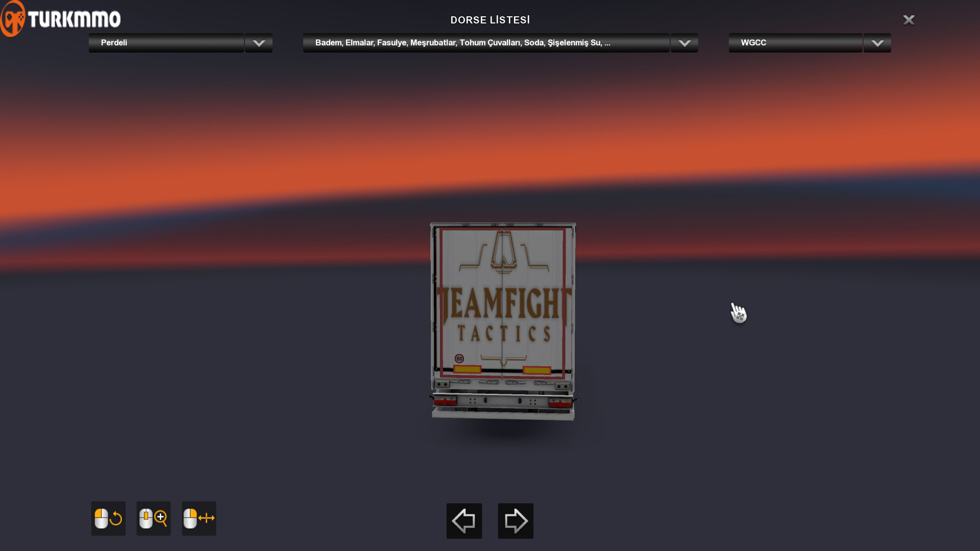Viewport: 980px width, 551px height.
Task: Open the WGCC combo box field
Action: tap(796, 43)
